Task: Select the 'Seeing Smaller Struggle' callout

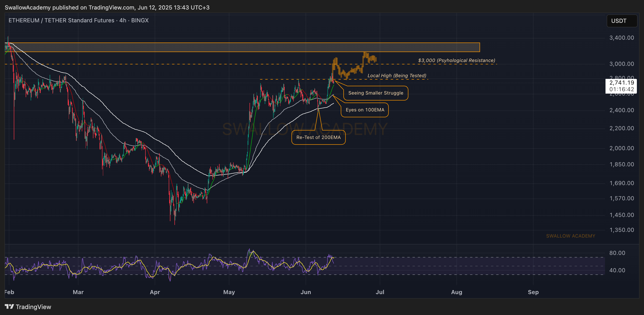Action: pos(375,93)
